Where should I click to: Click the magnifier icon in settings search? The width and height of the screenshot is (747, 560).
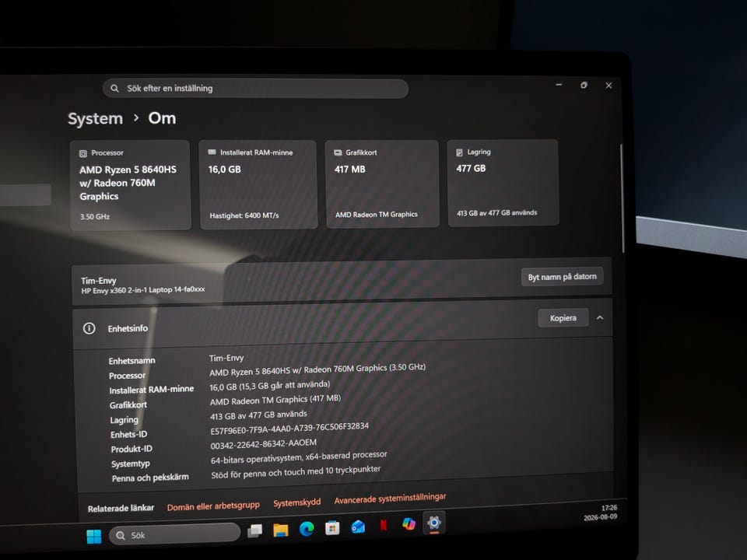pos(115,88)
